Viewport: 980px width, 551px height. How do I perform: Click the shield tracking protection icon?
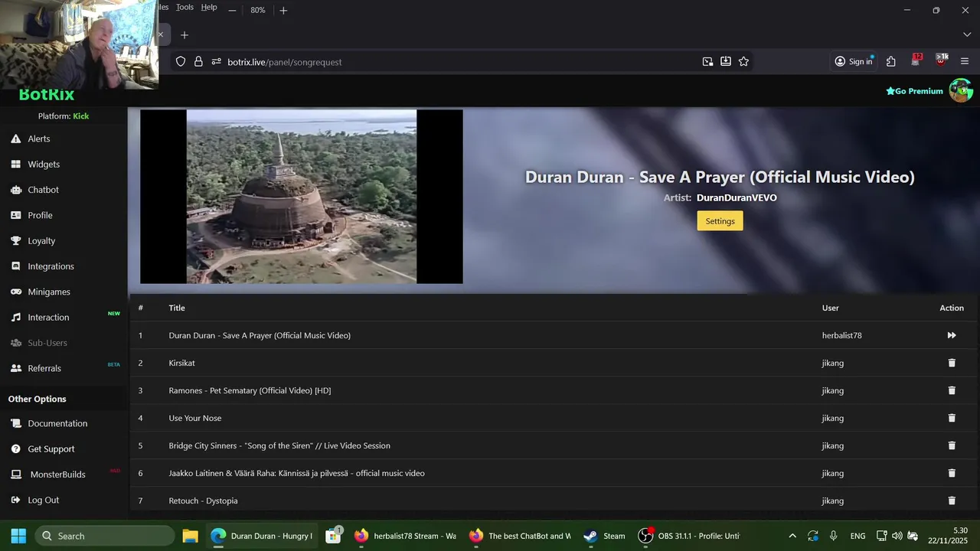(181, 61)
